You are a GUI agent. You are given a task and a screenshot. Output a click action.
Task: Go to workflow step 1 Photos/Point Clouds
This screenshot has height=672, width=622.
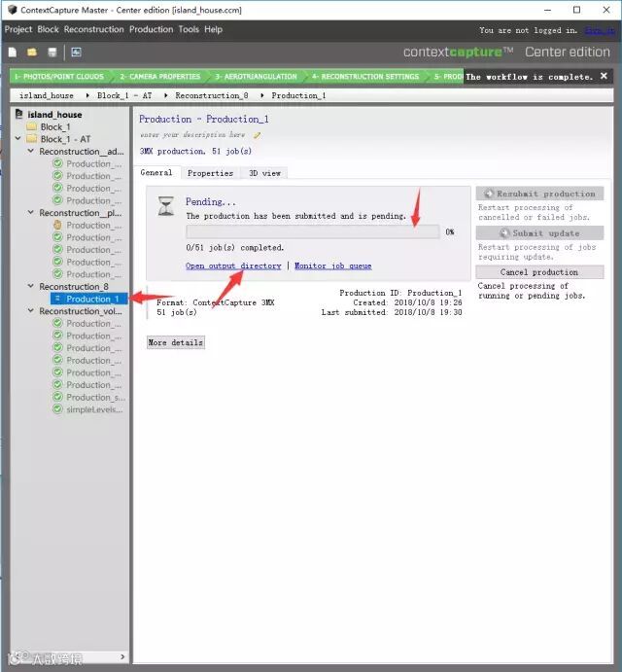point(59,76)
